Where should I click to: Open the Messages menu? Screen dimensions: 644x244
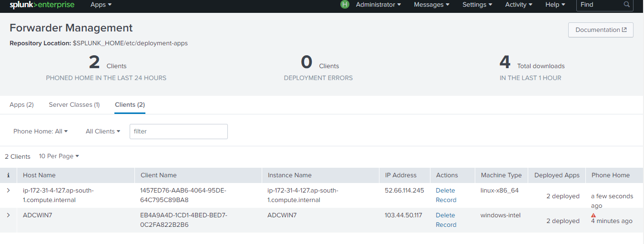[432, 5]
